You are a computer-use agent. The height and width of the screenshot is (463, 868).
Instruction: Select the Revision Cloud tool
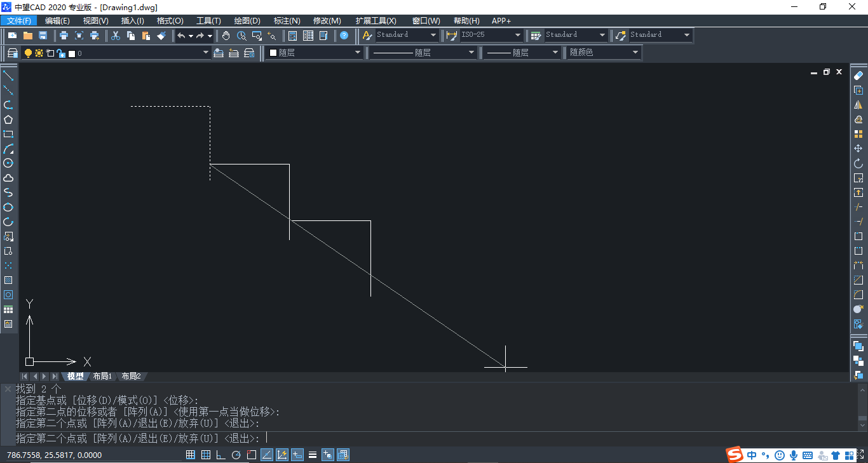(9, 178)
